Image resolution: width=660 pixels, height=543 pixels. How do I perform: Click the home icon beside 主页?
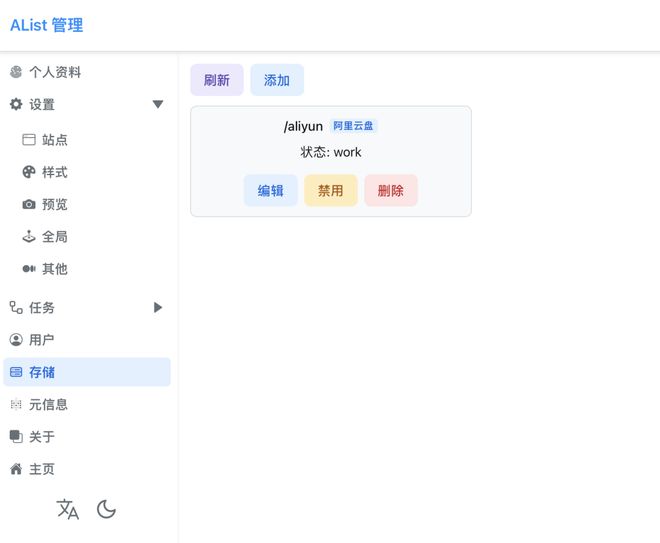[16, 469]
